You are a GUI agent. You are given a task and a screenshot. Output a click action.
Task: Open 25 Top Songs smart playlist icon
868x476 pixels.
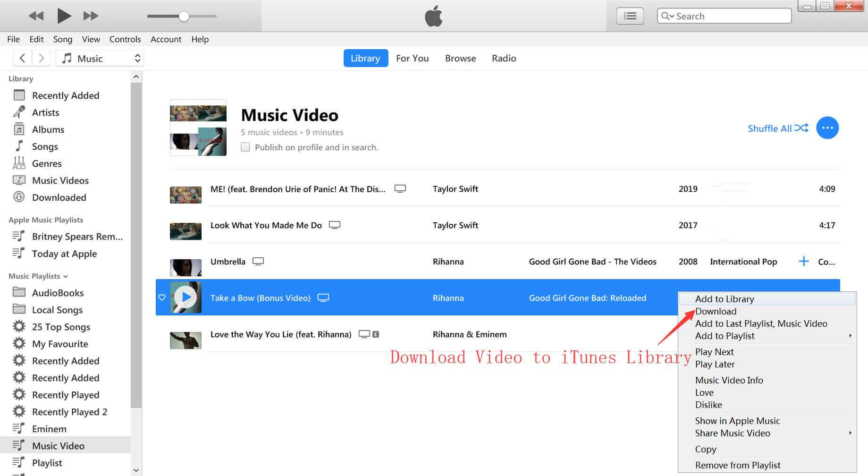tap(19, 326)
